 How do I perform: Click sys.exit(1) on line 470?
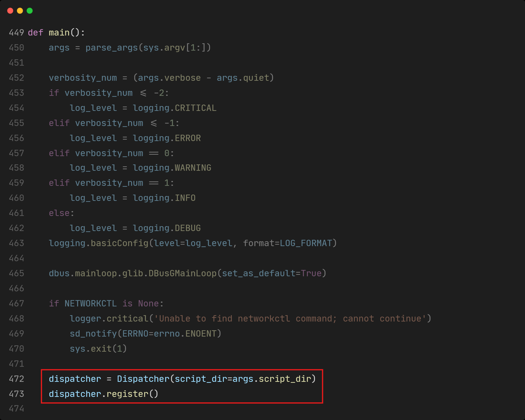(x=98, y=349)
